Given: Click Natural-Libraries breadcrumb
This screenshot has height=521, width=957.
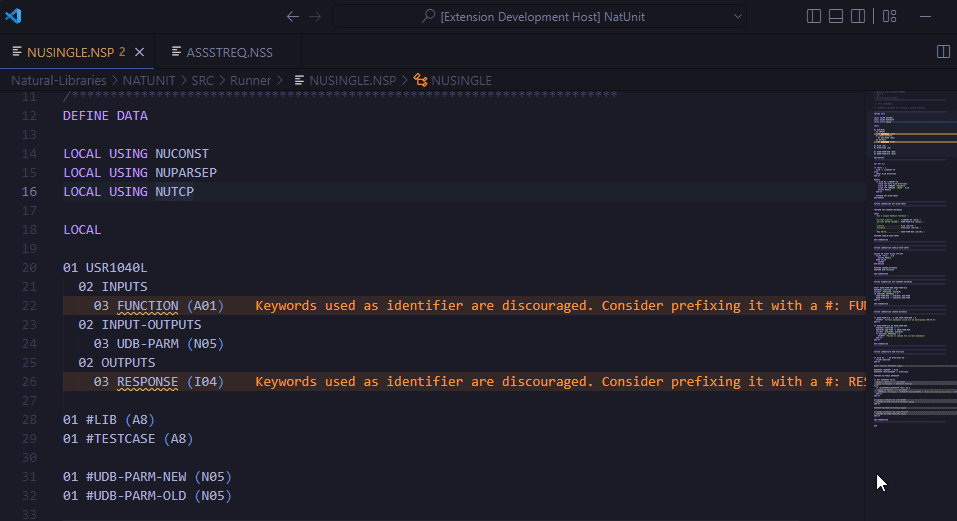Looking at the screenshot, I should point(59,81).
